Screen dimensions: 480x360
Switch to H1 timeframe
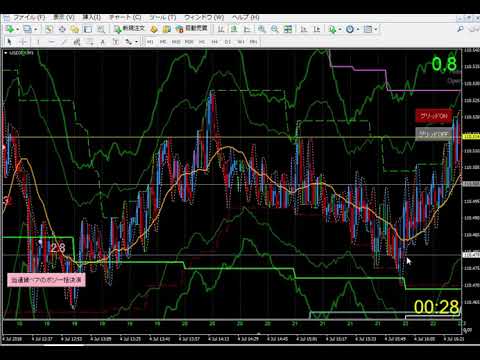pyautogui.click(x=202, y=42)
